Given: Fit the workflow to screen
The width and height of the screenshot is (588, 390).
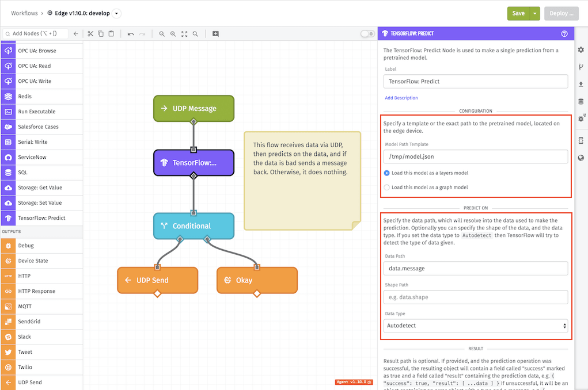Looking at the screenshot, I should (x=184, y=34).
